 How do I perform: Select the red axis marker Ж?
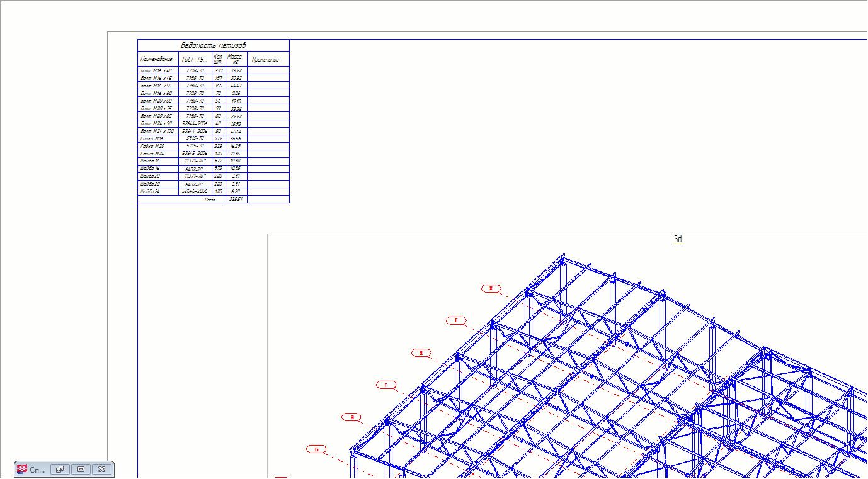point(491,289)
